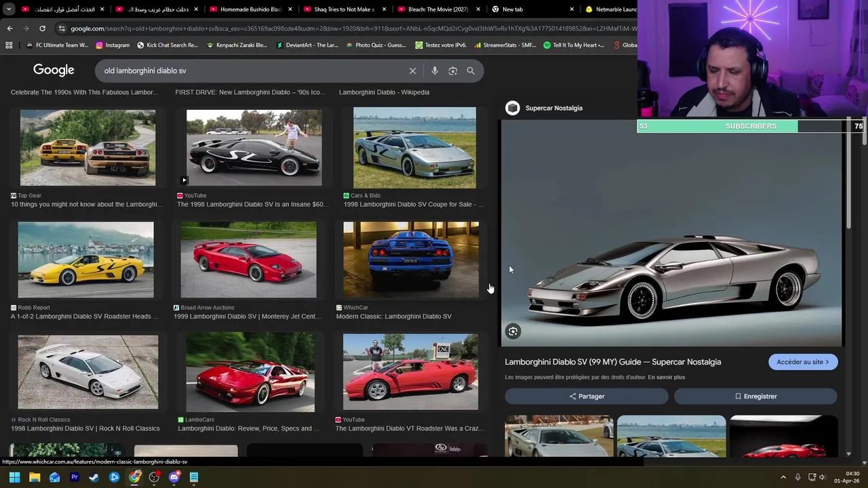Open the DeviantArt bookmark
Viewport: 868px width, 488px height.
[307, 45]
